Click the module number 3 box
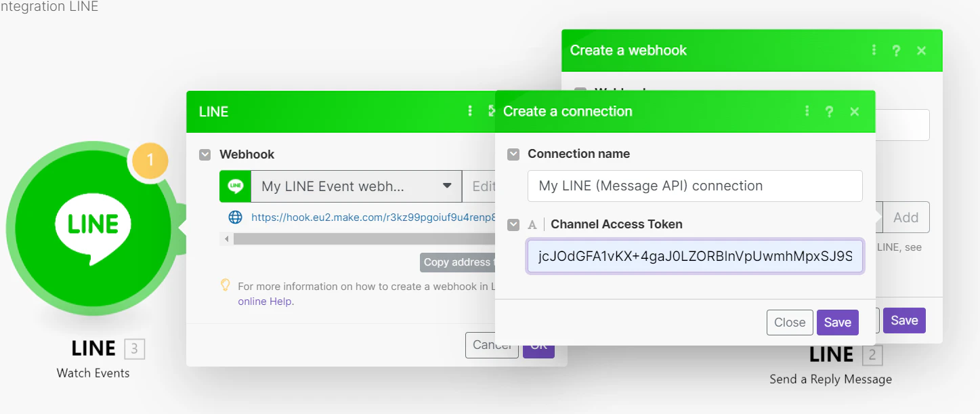This screenshot has width=980, height=414. [135, 349]
